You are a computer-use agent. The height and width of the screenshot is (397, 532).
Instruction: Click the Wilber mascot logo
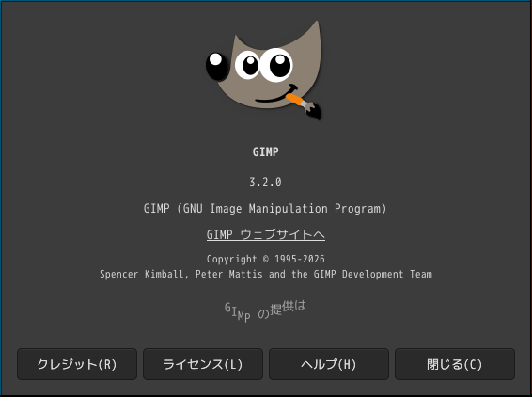(263, 70)
